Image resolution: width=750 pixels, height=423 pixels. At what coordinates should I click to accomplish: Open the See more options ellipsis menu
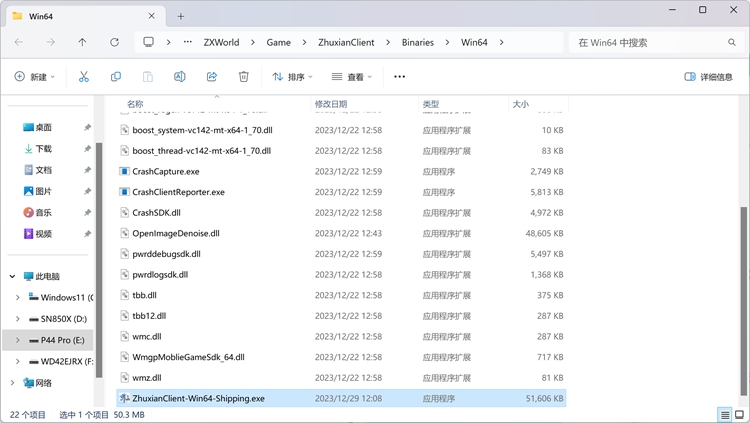[400, 77]
